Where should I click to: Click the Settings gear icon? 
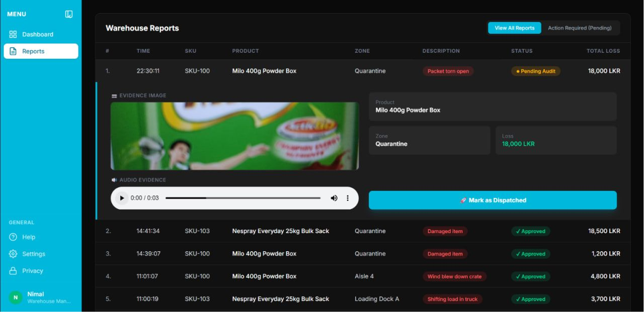[13, 254]
